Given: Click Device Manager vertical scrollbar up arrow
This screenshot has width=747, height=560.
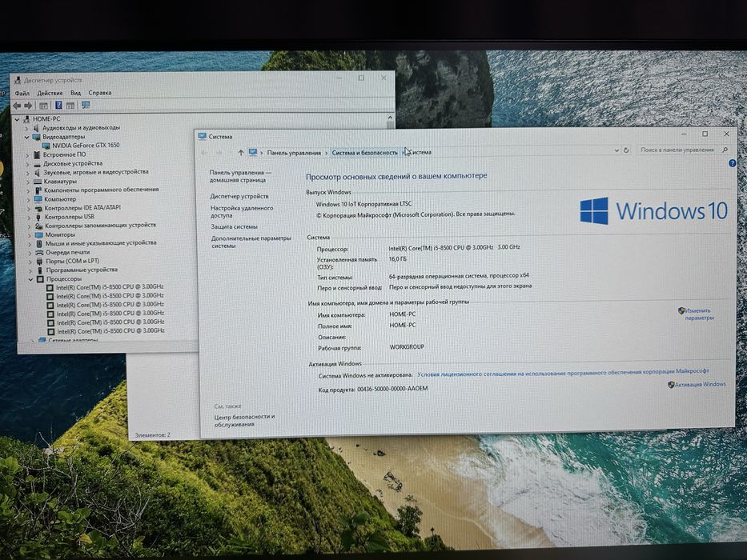Looking at the screenshot, I should pyautogui.click(x=390, y=118).
